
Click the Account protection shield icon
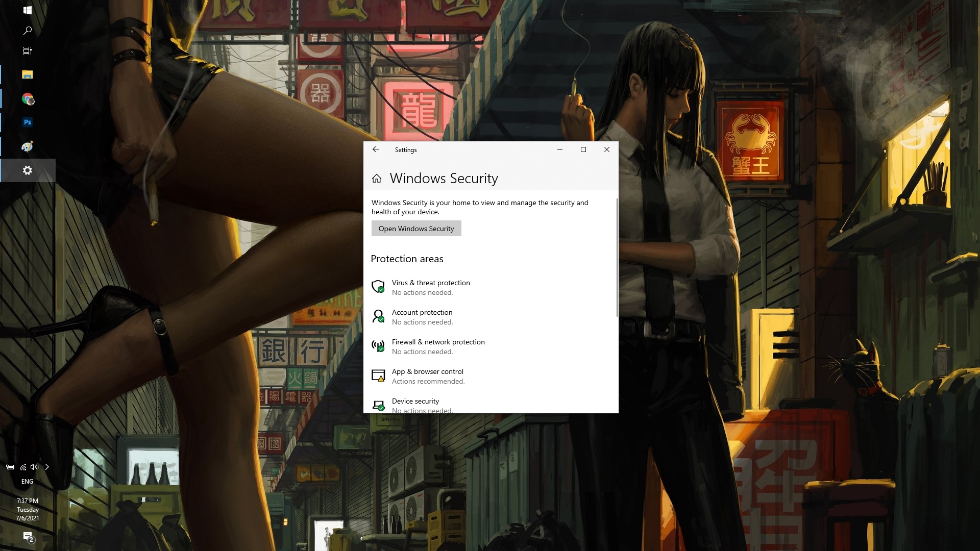pyautogui.click(x=378, y=315)
